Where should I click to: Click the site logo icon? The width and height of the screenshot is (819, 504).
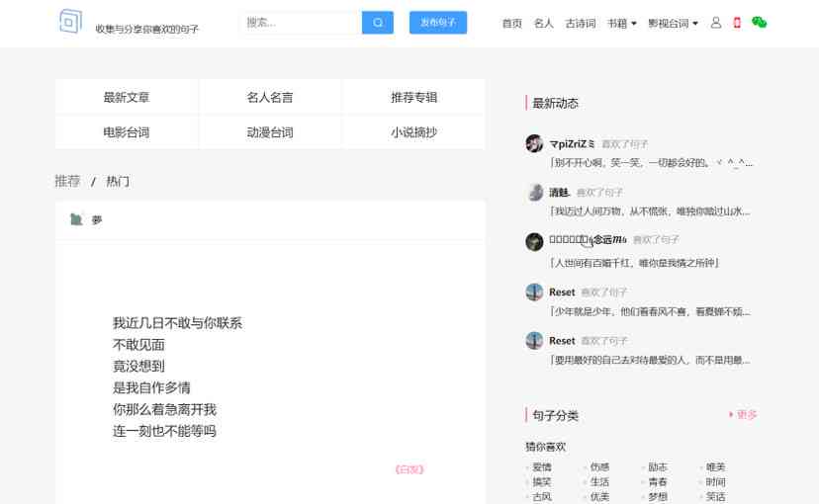(x=70, y=22)
